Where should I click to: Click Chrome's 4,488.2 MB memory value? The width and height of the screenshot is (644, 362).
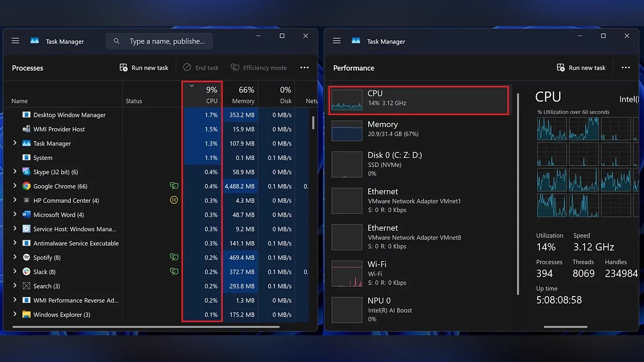point(239,186)
